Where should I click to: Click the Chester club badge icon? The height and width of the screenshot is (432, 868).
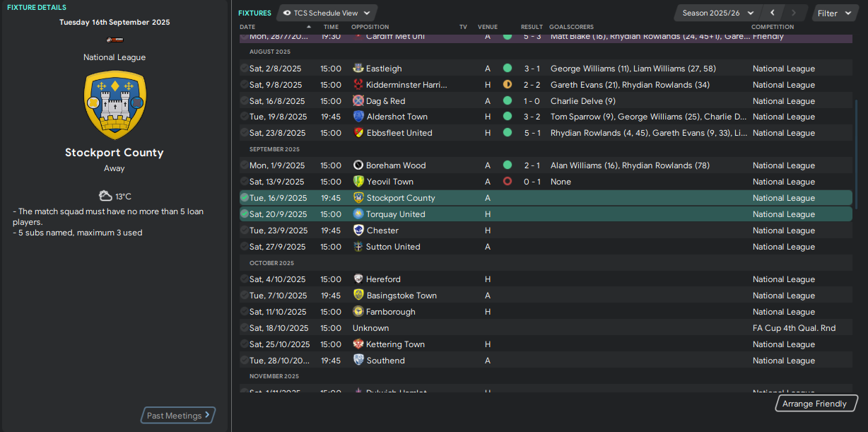pos(358,230)
